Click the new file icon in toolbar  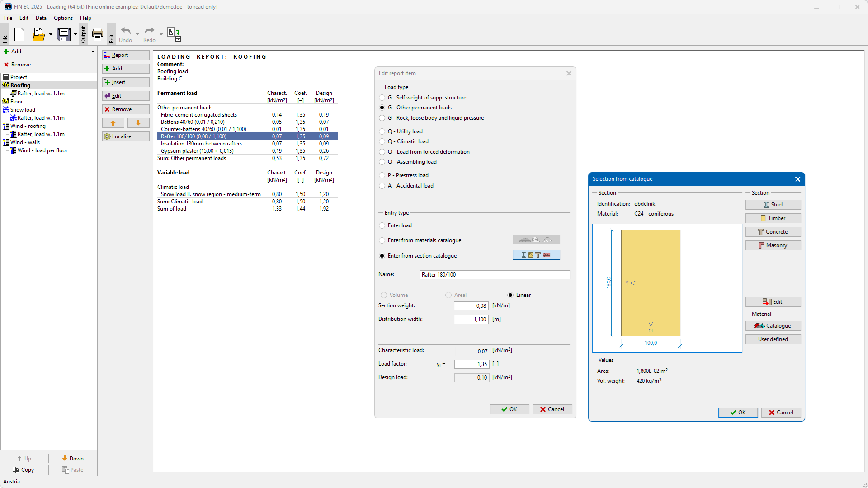tap(19, 34)
